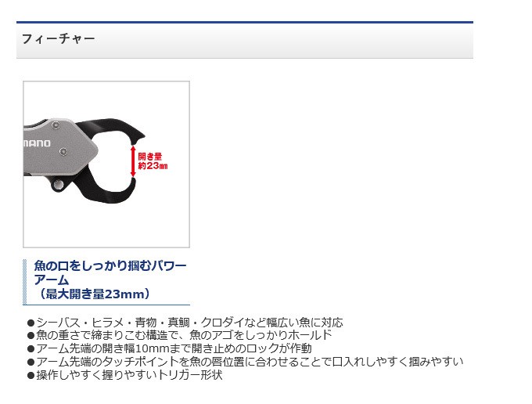Open the fish grip product thumbnail
This screenshot has height=404, width=532.
point(106,164)
